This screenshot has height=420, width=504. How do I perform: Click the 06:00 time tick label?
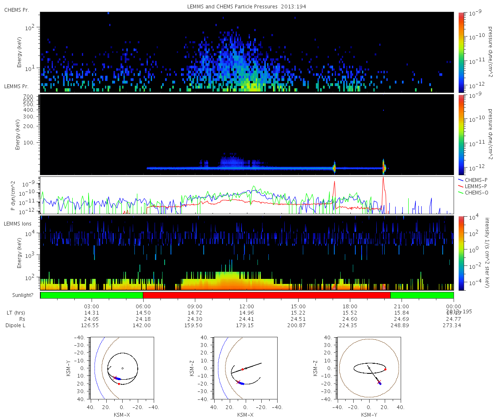click(143, 307)
